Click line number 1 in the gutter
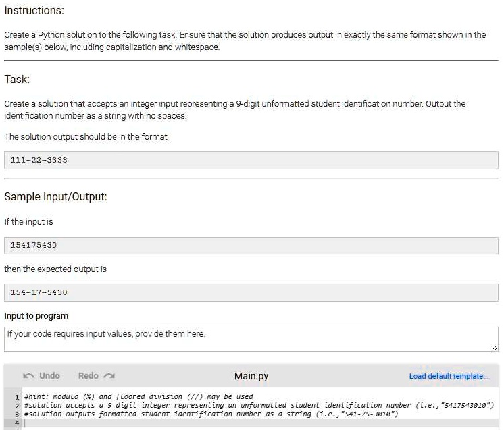 click(x=16, y=396)
